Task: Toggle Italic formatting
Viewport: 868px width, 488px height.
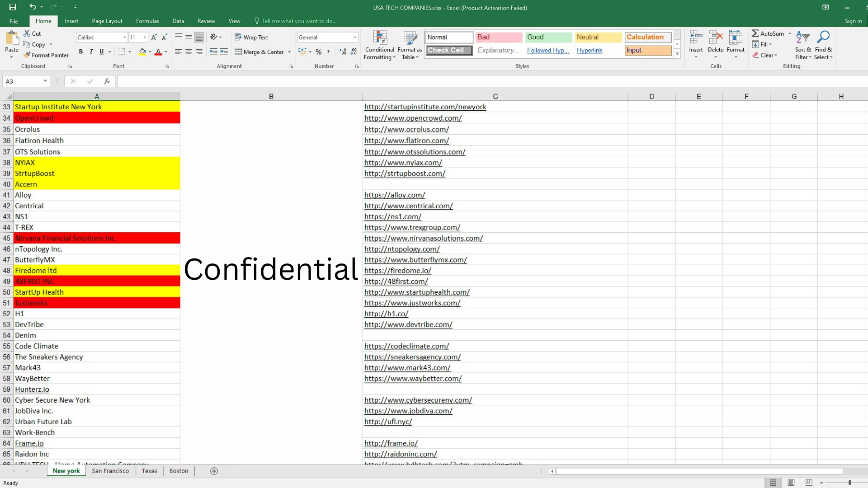Action: click(91, 52)
